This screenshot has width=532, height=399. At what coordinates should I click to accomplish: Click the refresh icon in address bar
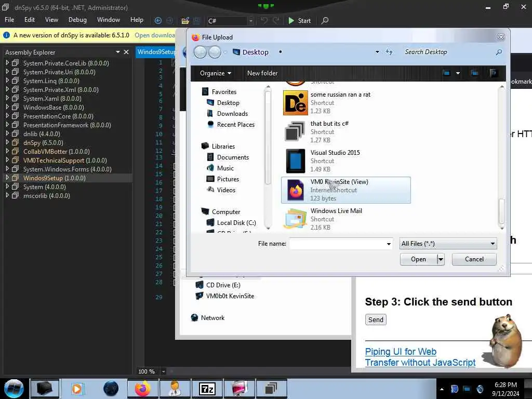pyautogui.click(x=389, y=52)
